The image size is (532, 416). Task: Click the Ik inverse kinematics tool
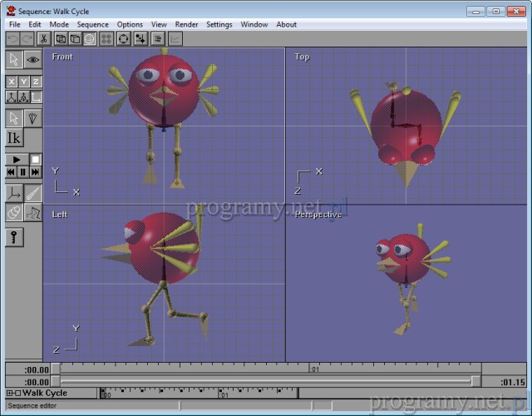(x=14, y=138)
